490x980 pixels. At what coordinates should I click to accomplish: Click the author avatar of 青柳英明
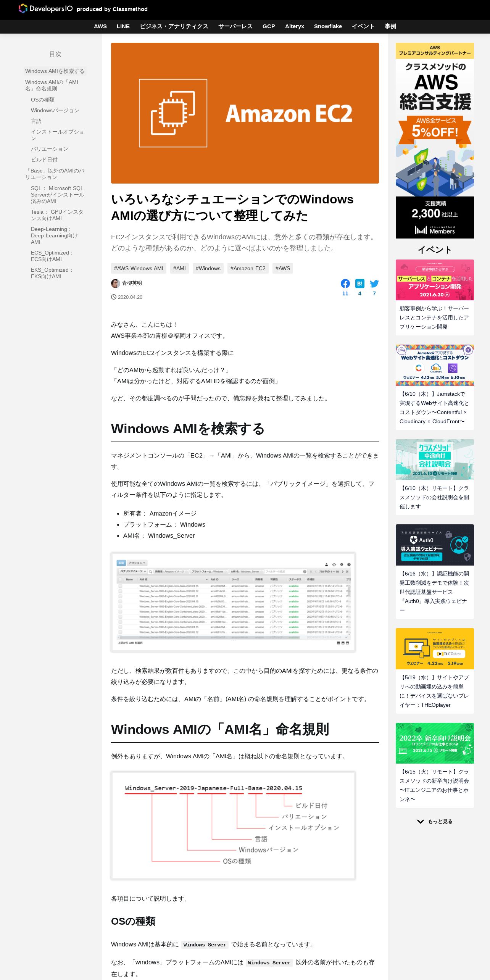(x=115, y=283)
